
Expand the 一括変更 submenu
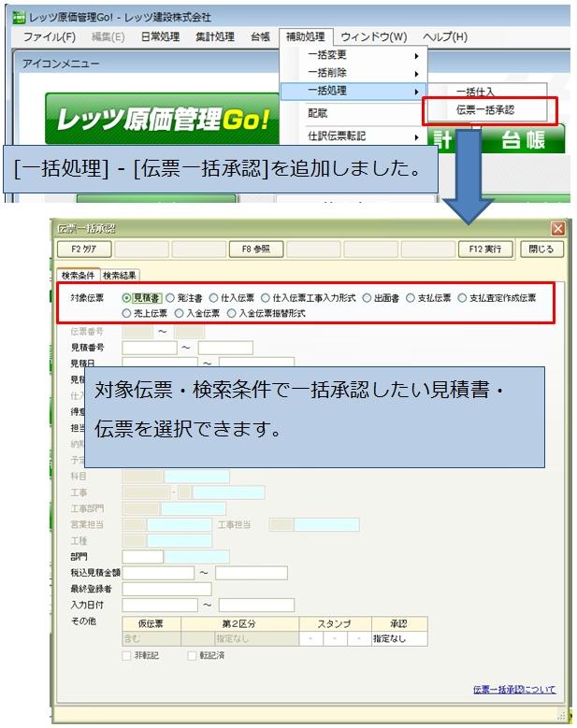[353, 55]
